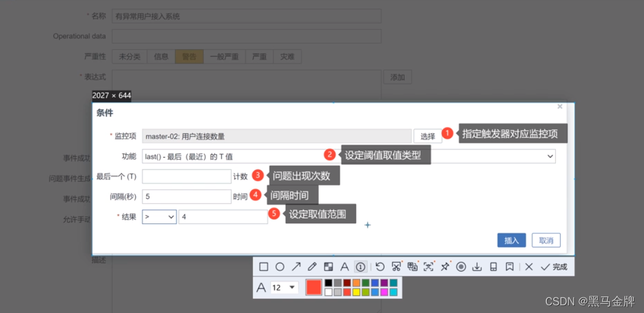This screenshot has width=644, height=313.
Task: Pick the cyan color swatch
Action: [393, 292]
